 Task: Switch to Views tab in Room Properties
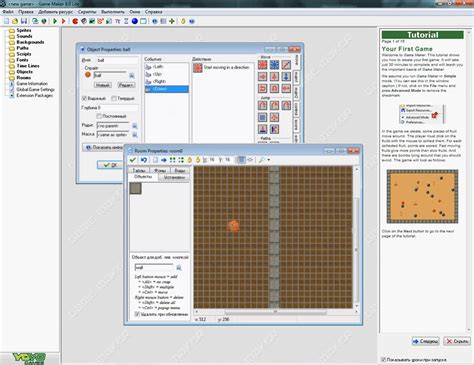(x=180, y=170)
